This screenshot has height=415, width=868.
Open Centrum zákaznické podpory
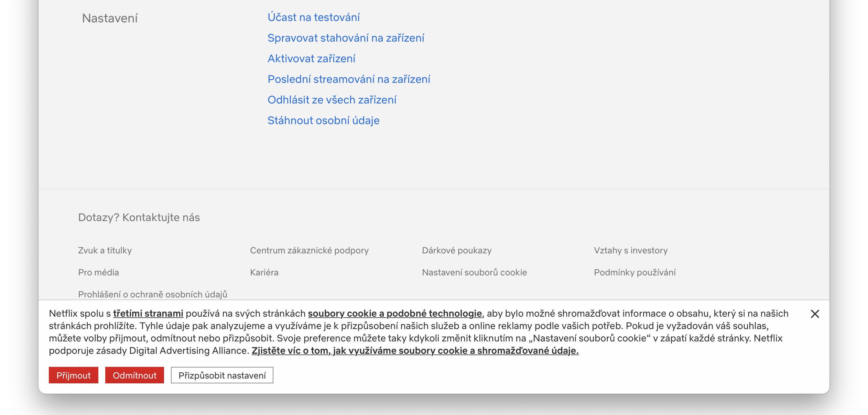[x=309, y=250]
